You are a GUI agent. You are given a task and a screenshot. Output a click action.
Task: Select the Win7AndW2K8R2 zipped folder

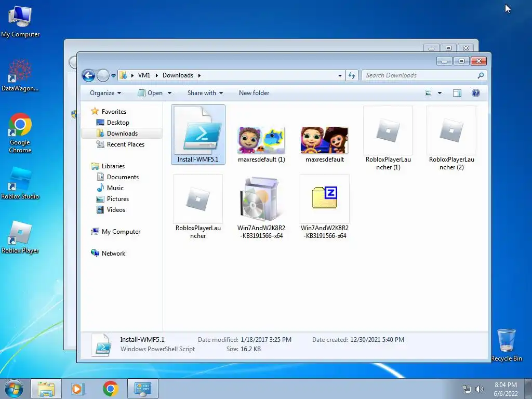tap(325, 207)
